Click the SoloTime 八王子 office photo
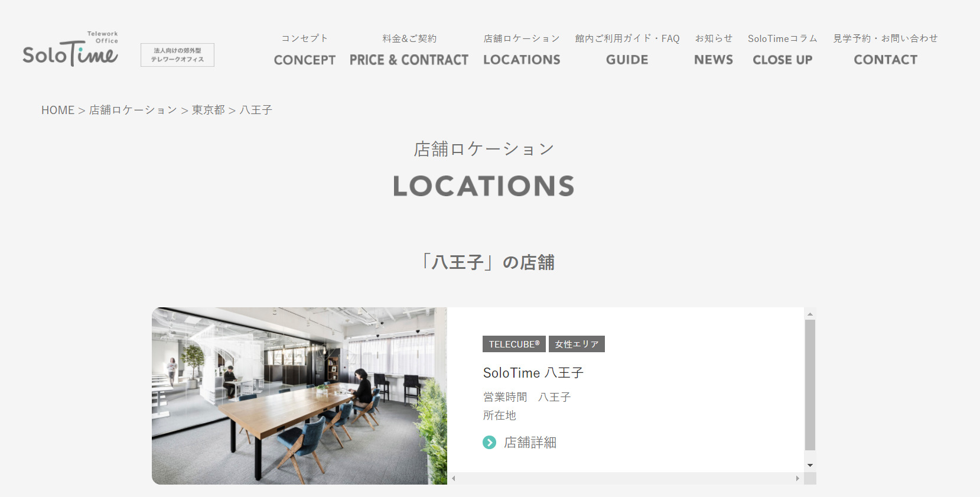Viewport: 980px width, 497px height. point(299,396)
